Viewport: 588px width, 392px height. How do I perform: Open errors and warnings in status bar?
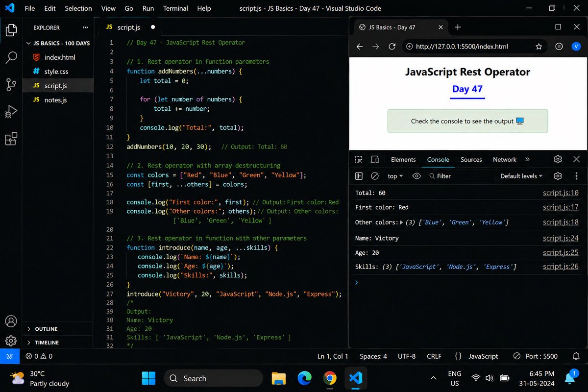39,356
